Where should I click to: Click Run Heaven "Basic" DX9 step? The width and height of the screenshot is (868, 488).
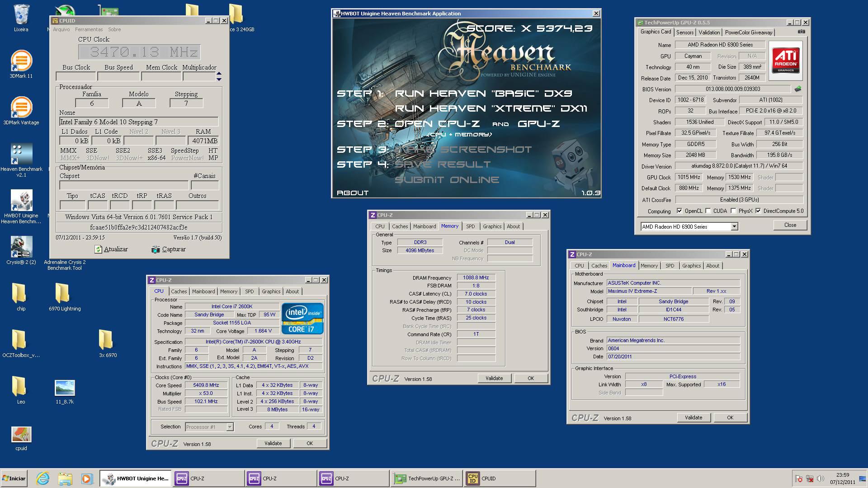coord(484,94)
